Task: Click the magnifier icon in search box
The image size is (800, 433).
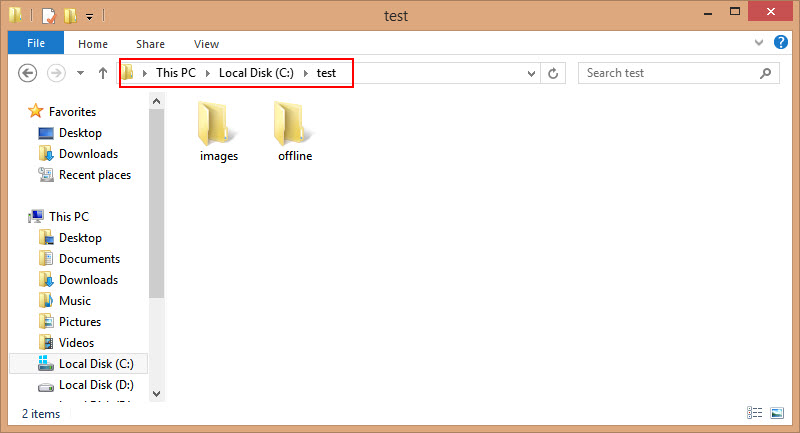Action: 765,73
